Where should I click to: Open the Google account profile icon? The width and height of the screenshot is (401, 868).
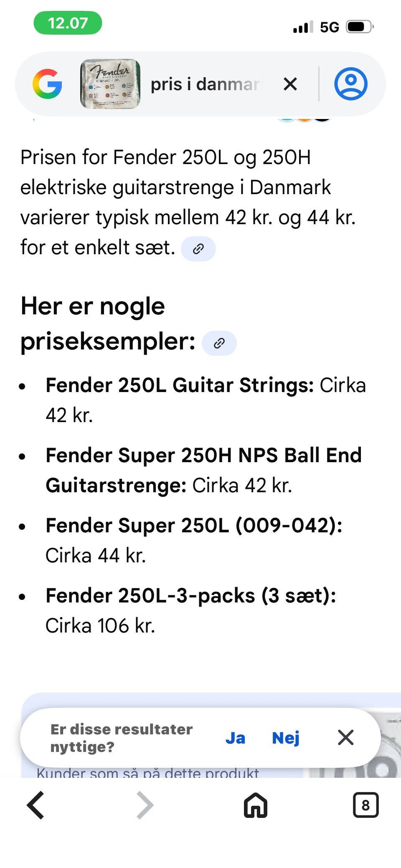pos(350,84)
